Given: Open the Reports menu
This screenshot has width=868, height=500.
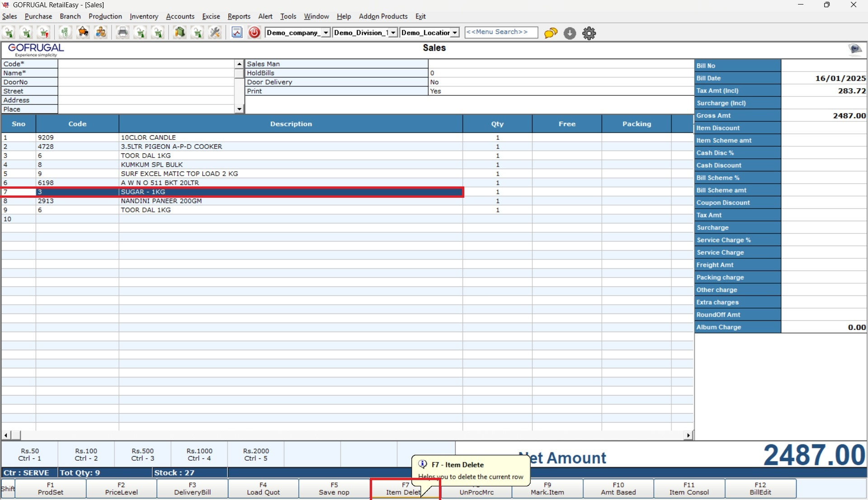Looking at the screenshot, I should [239, 16].
